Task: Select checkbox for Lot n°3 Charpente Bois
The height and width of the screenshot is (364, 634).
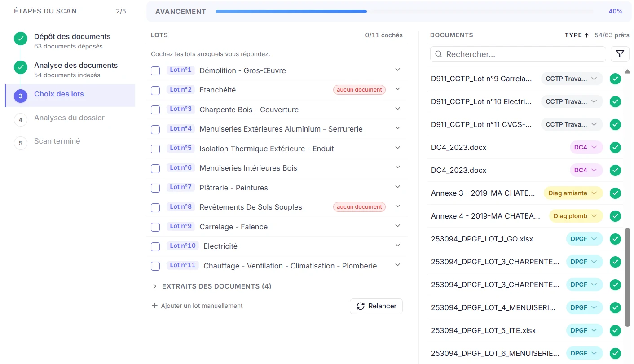Action: [x=155, y=110]
